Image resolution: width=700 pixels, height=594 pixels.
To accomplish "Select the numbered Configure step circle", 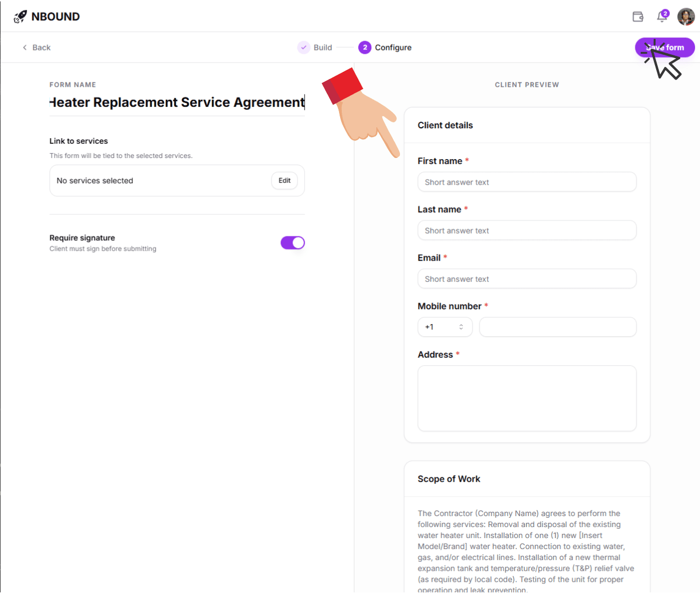I will (365, 47).
